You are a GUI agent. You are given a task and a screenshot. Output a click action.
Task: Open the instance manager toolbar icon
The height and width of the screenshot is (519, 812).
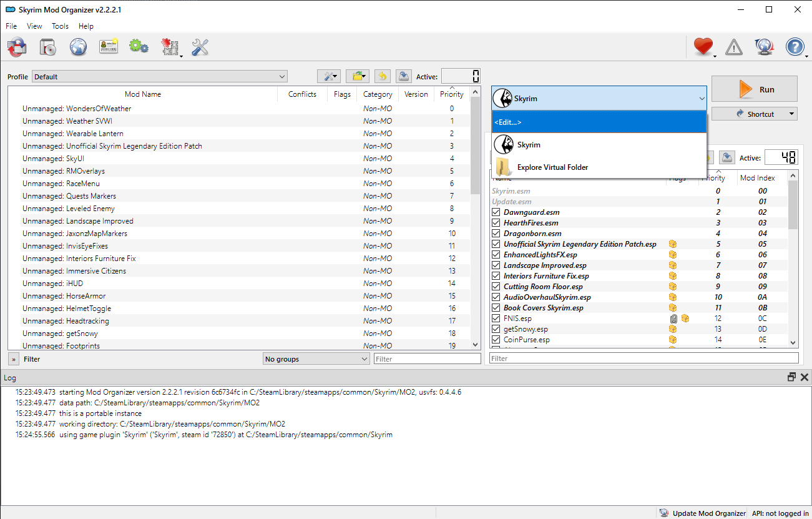click(48, 47)
